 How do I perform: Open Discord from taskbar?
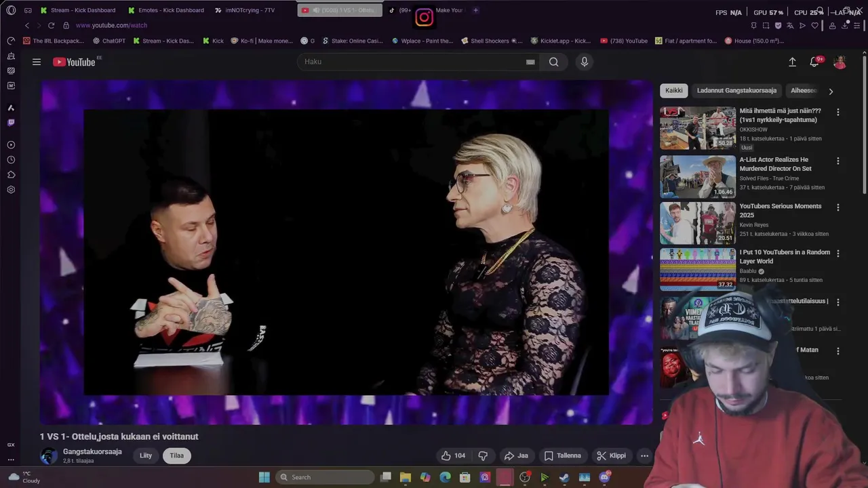pyautogui.click(x=604, y=477)
